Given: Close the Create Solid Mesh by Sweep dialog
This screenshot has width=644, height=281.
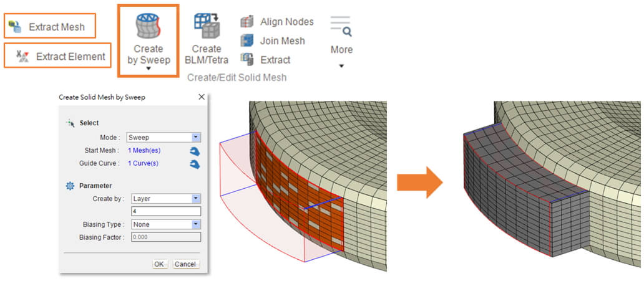Looking at the screenshot, I should (201, 97).
